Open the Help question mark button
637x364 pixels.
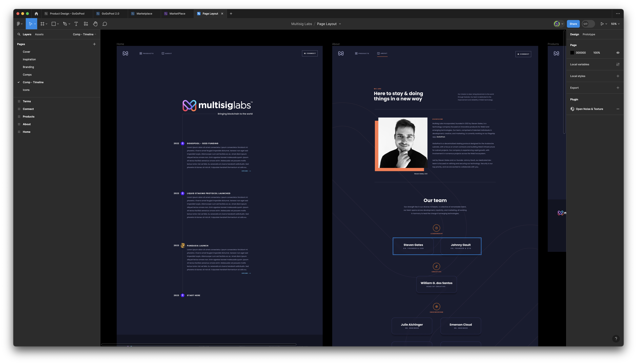pyautogui.click(x=616, y=339)
